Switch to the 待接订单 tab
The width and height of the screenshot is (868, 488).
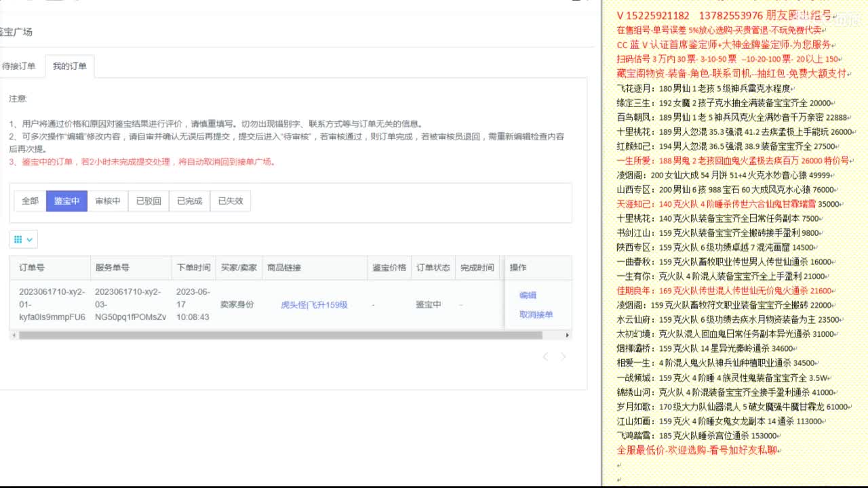pyautogui.click(x=20, y=66)
